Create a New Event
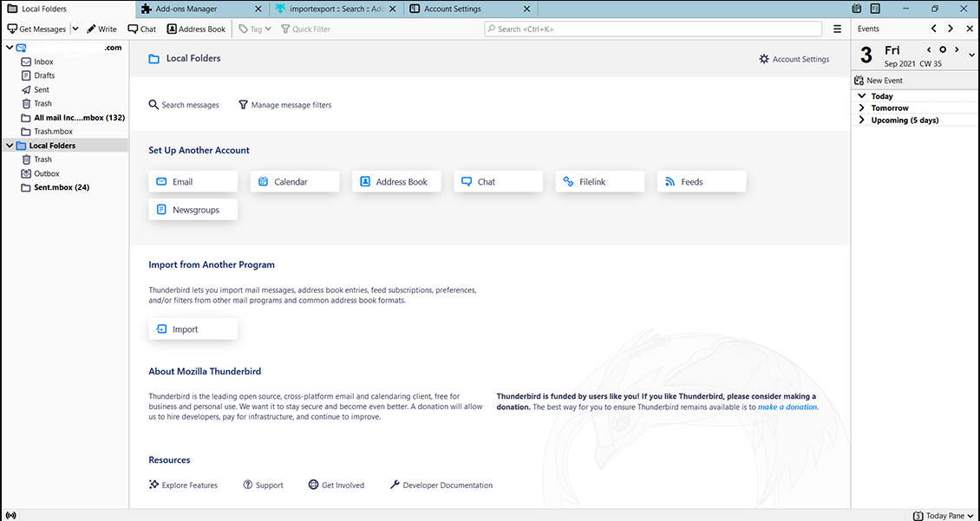The width and height of the screenshot is (980, 521). 879,81
